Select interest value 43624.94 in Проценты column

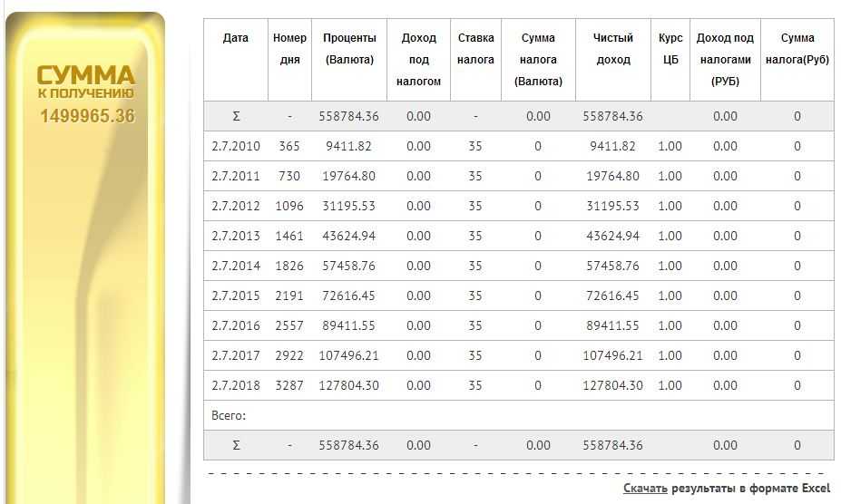348,236
